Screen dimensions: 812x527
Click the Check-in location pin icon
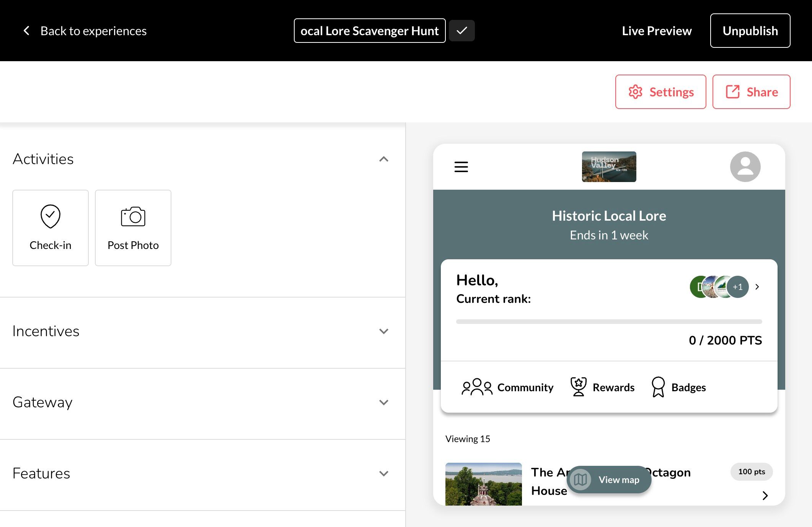click(x=50, y=216)
